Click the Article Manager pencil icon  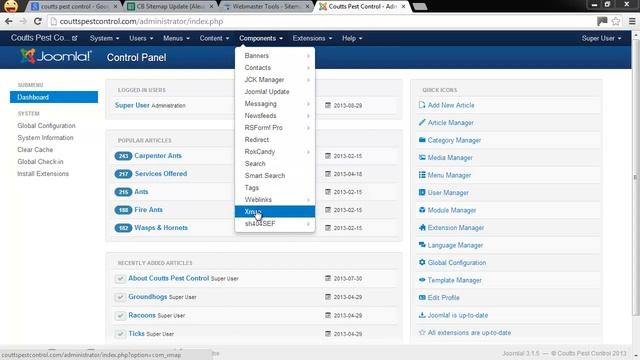pos(422,122)
